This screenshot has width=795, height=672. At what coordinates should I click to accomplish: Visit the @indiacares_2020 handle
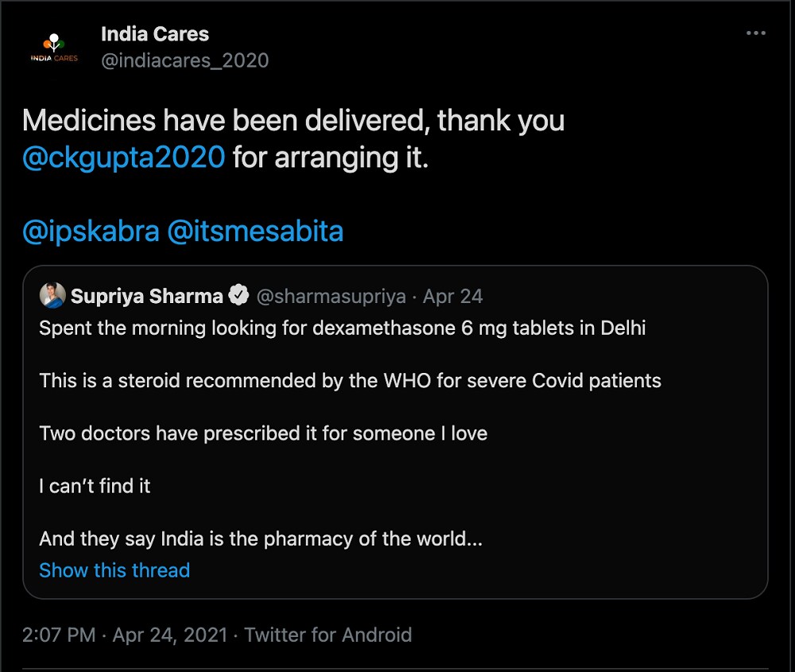[184, 60]
